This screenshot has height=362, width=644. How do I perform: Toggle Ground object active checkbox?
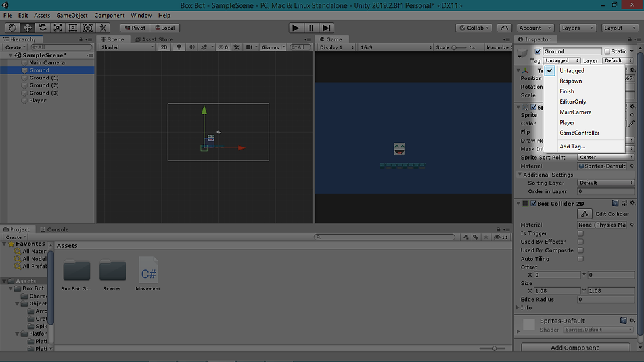tap(538, 51)
